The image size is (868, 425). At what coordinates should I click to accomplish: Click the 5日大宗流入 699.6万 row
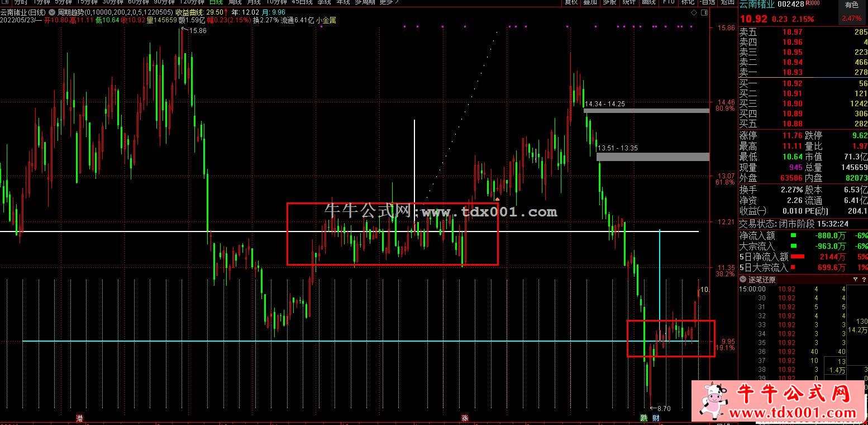[x=803, y=267]
